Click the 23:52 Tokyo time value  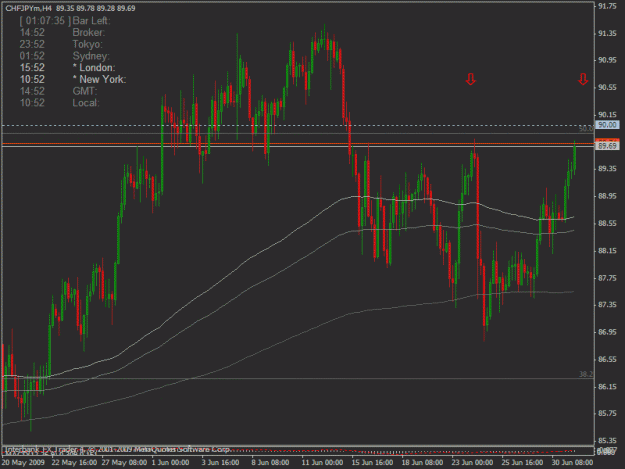32,44
